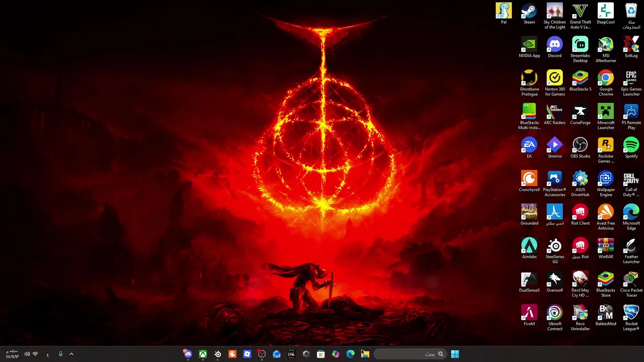This screenshot has height=362, width=644.
Task: Open DualSenseX shortcut
Action: (x=529, y=283)
